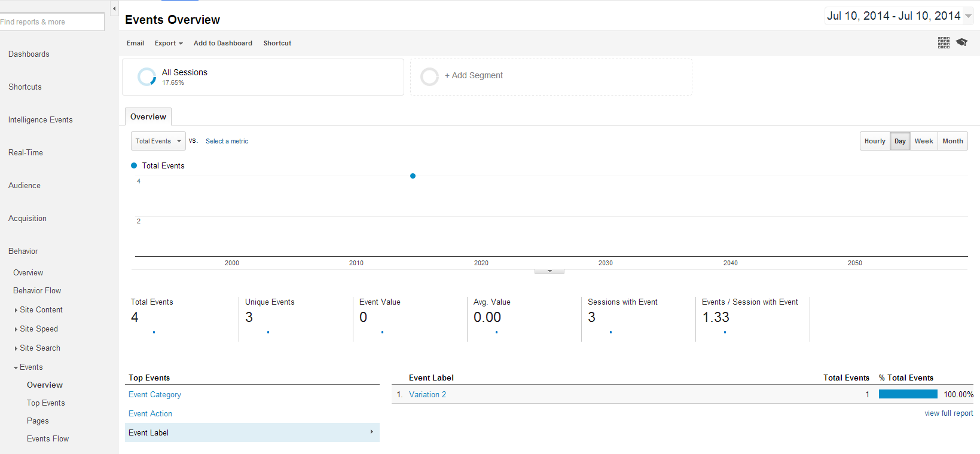Open Behavior section in sidebar

coord(23,251)
